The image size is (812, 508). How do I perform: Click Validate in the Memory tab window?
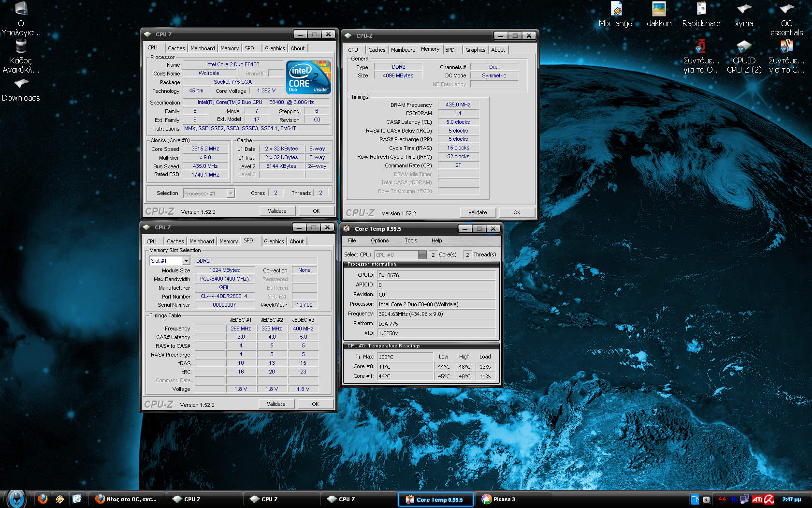[x=478, y=212]
